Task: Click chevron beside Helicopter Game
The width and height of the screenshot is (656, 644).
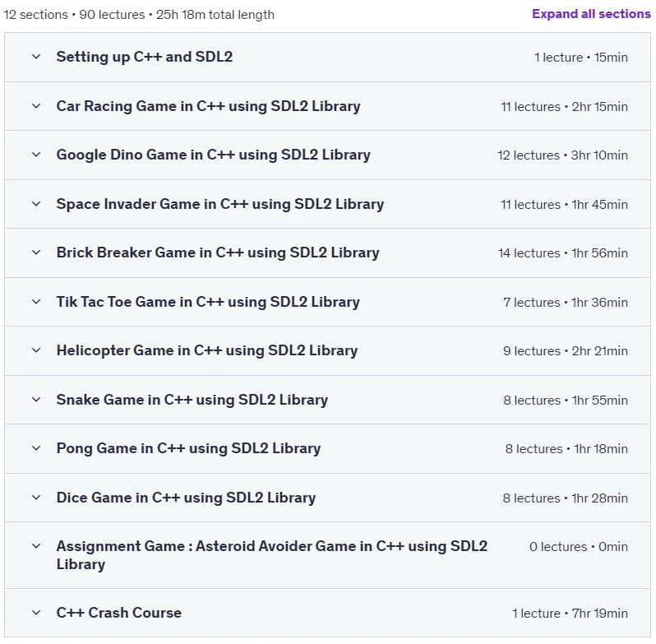Action: 36,350
